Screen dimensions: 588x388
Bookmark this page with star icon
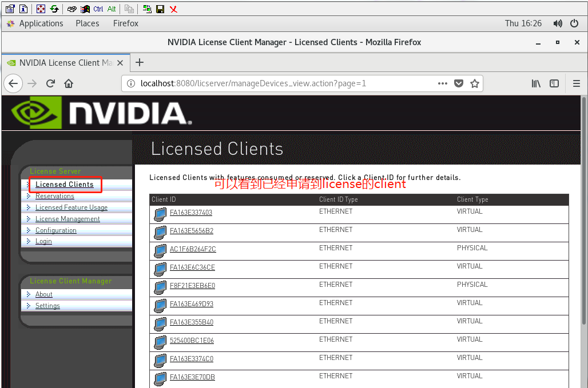coord(474,83)
